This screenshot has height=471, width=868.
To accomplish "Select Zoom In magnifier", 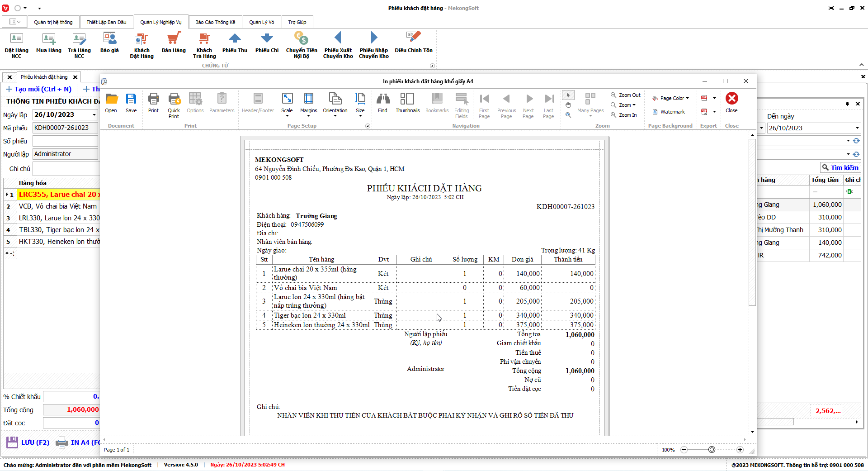I will 624,115.
